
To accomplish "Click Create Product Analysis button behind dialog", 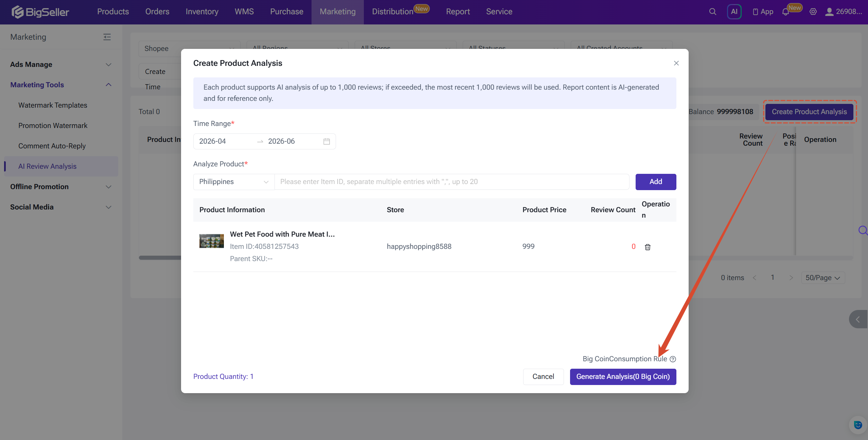I will click(809, 112).
